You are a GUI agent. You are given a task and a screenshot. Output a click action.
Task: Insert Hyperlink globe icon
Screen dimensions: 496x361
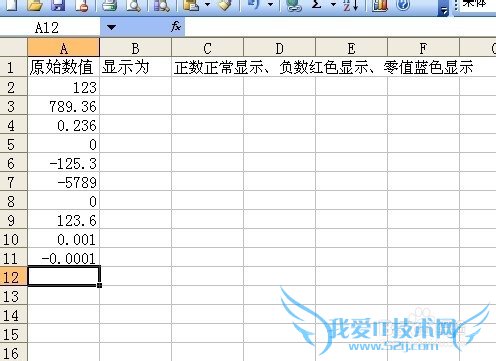[x=294, y=5]
